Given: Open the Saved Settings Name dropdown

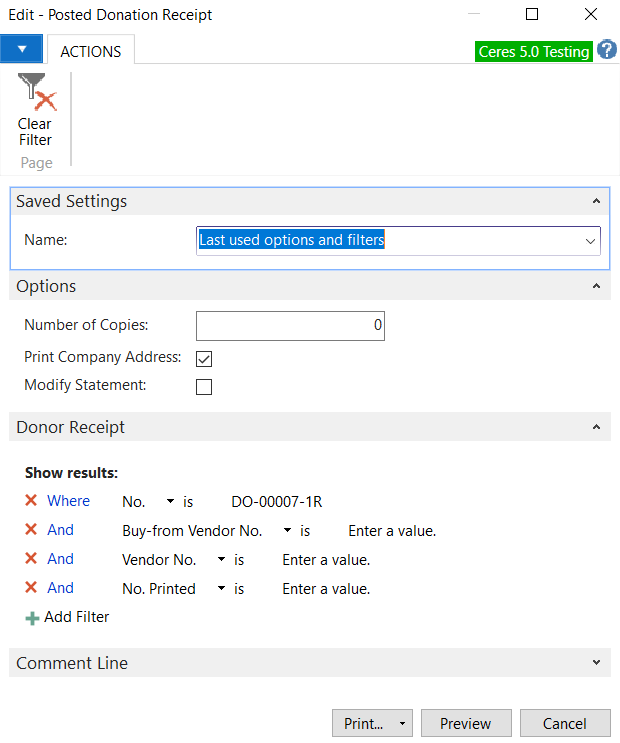Looking at the screenshot, I should coord(590,241).
